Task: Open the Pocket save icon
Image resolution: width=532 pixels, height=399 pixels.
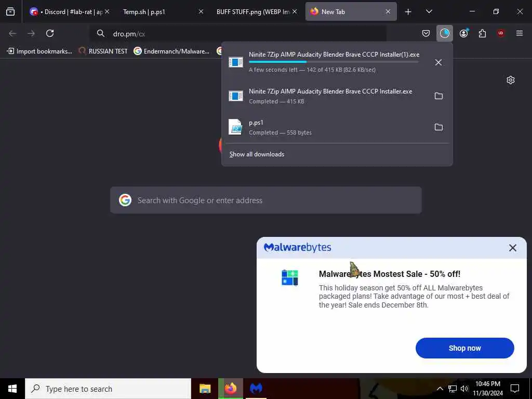Action: point(426,33)
